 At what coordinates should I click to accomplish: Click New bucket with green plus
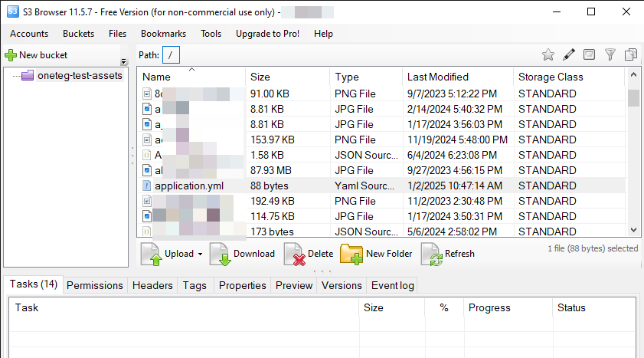pyautogui.click(x=37, y=54)
